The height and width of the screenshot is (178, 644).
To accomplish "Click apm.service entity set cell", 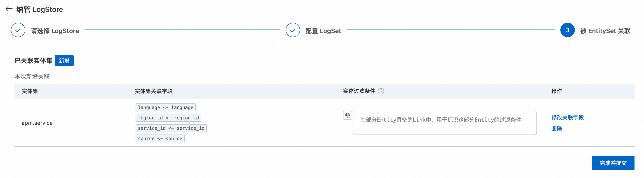I will click(x=37, y=123).
